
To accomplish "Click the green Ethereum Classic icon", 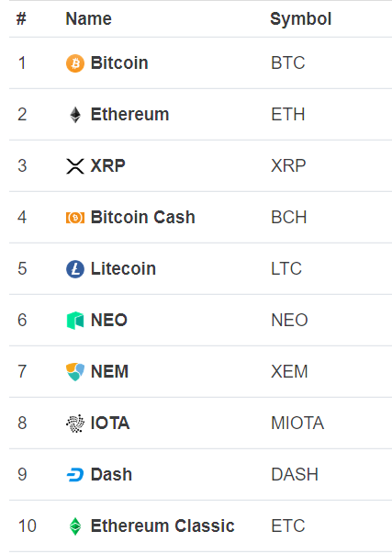I will [75, 526].
